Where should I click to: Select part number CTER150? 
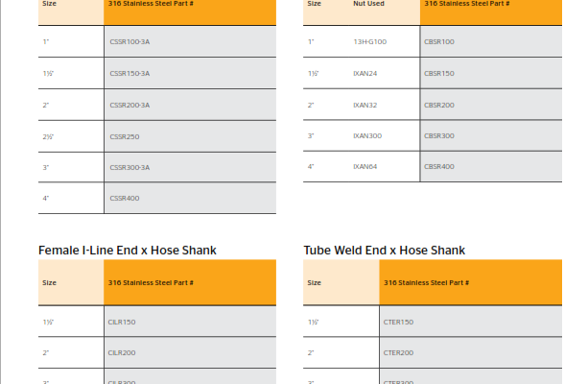pyautogui.click(x=398, y=323)
